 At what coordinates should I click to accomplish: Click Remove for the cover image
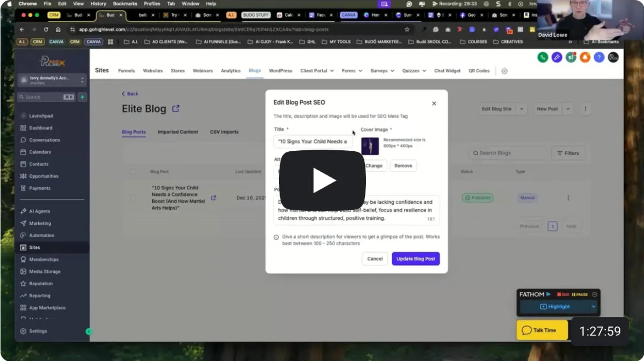point(403,166)
